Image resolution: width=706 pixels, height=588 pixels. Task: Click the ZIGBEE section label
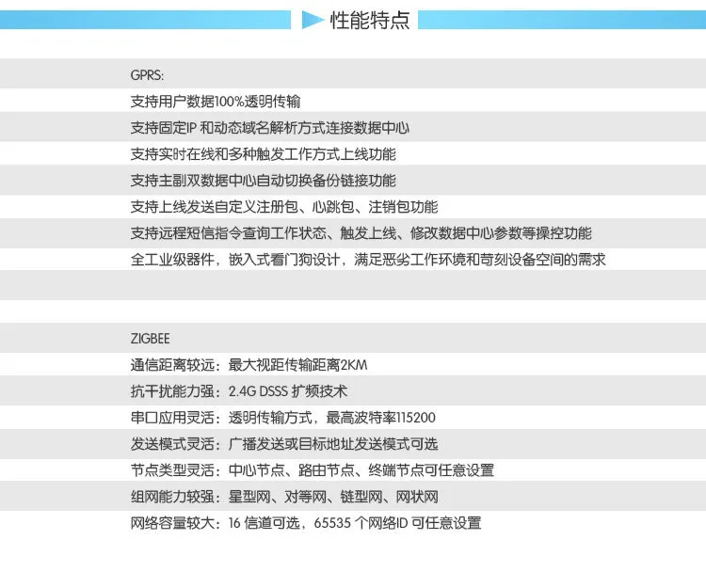point(150,339)
